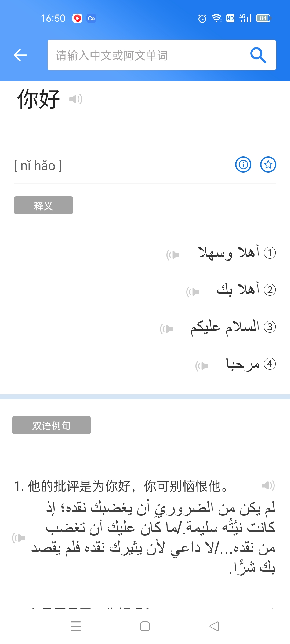This screenshot has width=290, height=644.
Task: Toggle the star favorite icon
Action: 268,164
